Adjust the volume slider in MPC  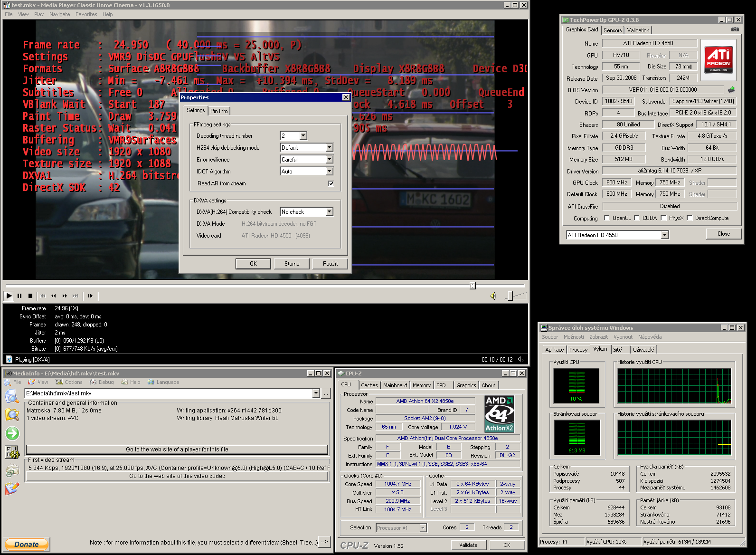pos(510,296)
